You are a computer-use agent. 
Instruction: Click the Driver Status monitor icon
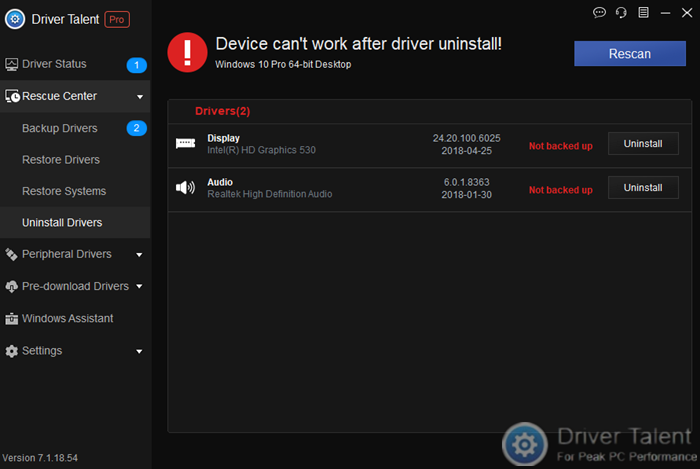point(11,65)
